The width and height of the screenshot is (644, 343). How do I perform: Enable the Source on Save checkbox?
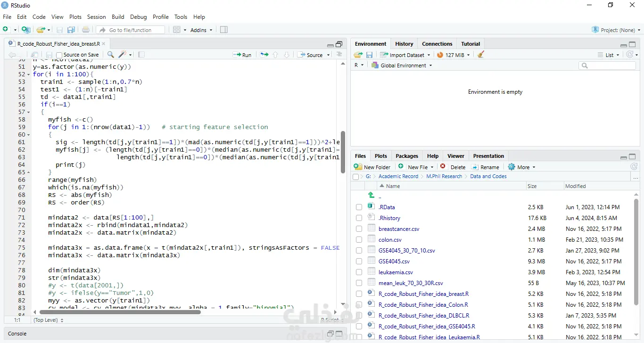click(x=59, y=55)
